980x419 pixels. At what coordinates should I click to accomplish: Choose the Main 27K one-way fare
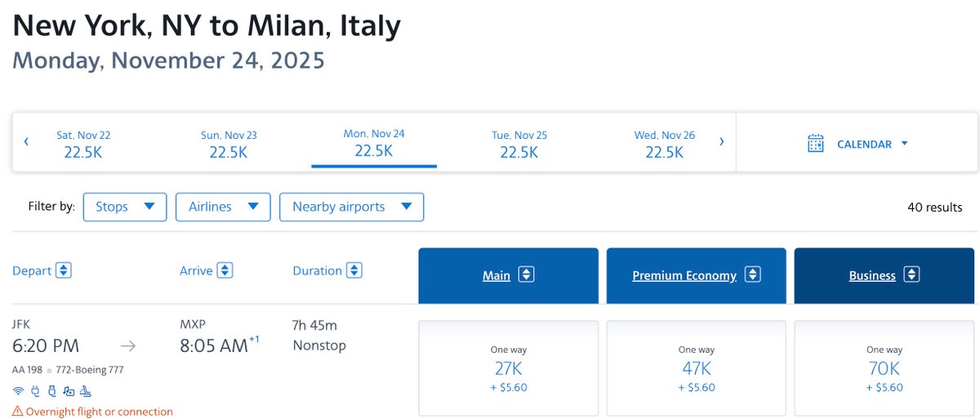(509, 368)
